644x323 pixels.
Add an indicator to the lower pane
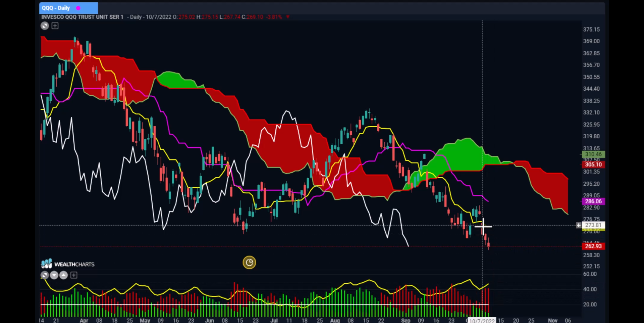coord(74,275)
